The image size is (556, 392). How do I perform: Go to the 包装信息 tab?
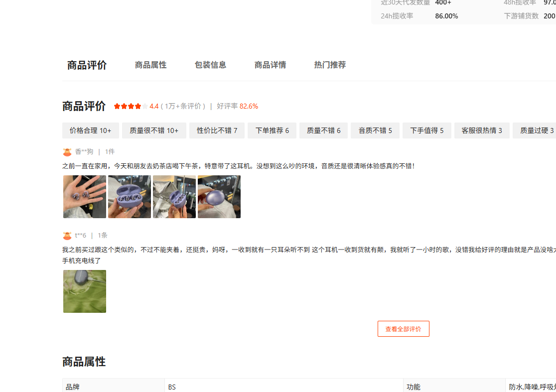pos(210,65)
